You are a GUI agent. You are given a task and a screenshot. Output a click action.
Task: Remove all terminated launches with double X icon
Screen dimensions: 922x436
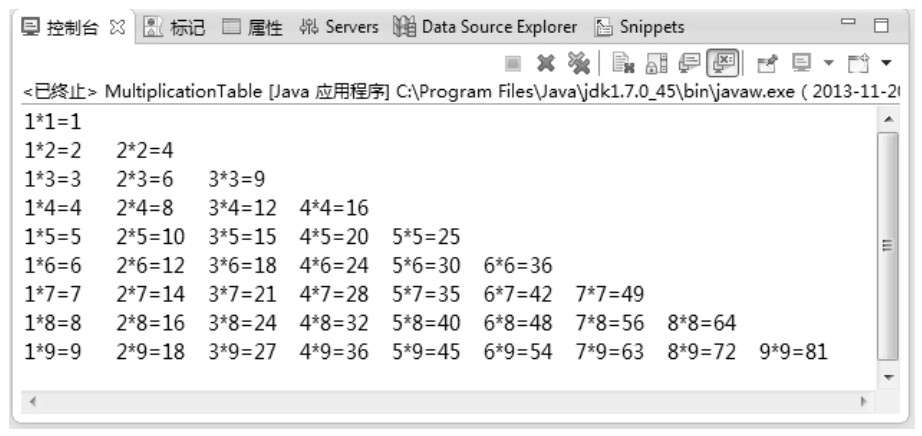click(579, 64)
